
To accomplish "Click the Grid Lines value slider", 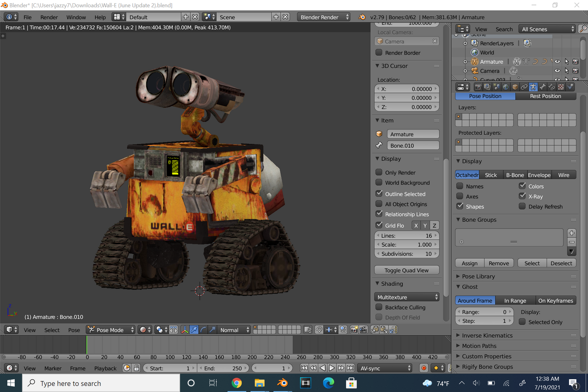I will (407, 235).
